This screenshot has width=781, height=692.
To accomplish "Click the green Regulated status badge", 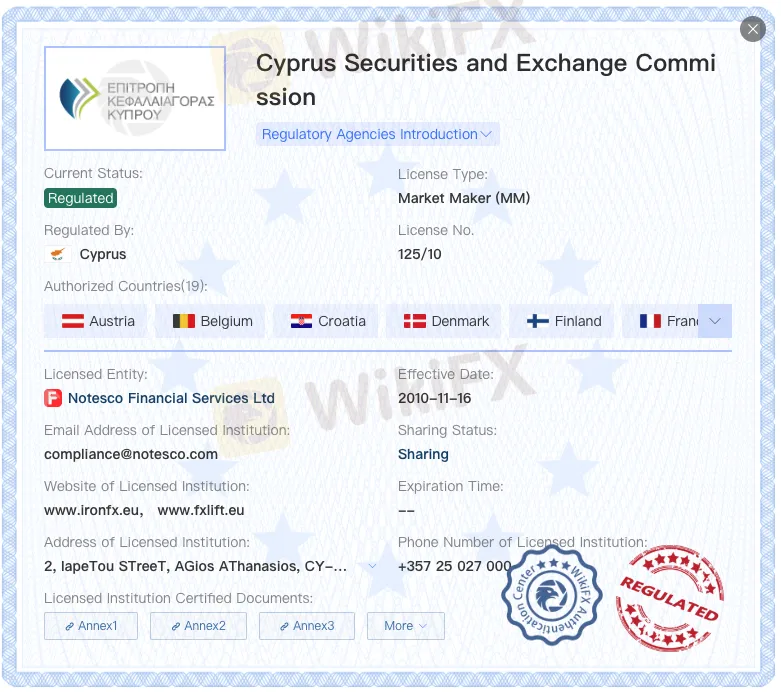I will [80, 198].
